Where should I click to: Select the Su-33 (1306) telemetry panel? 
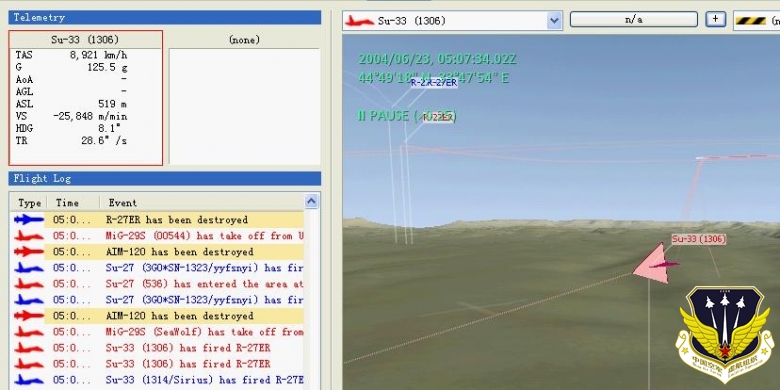(x=86, y=98)
